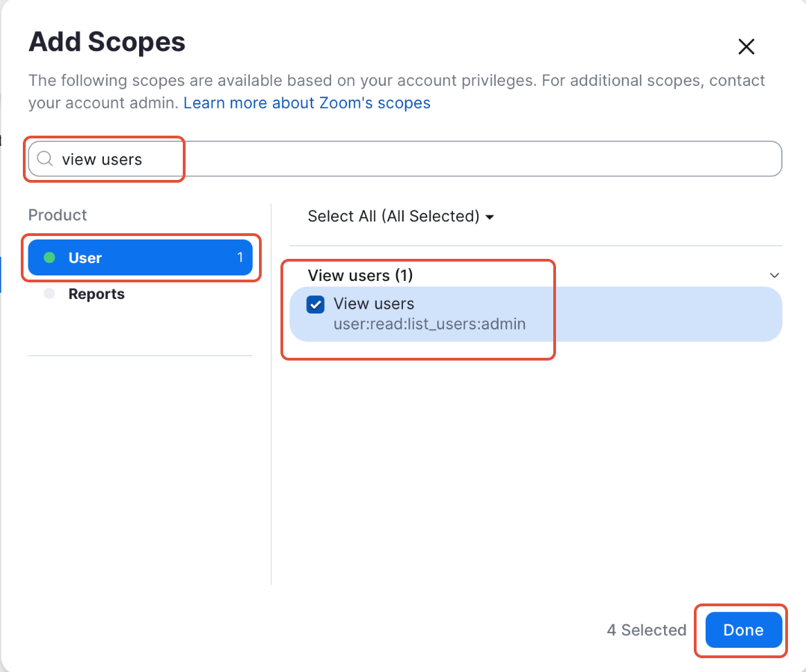This screenshot has height=672, width=806.
Task: Click the View users (1) heading
Action: tap(360, 275)
